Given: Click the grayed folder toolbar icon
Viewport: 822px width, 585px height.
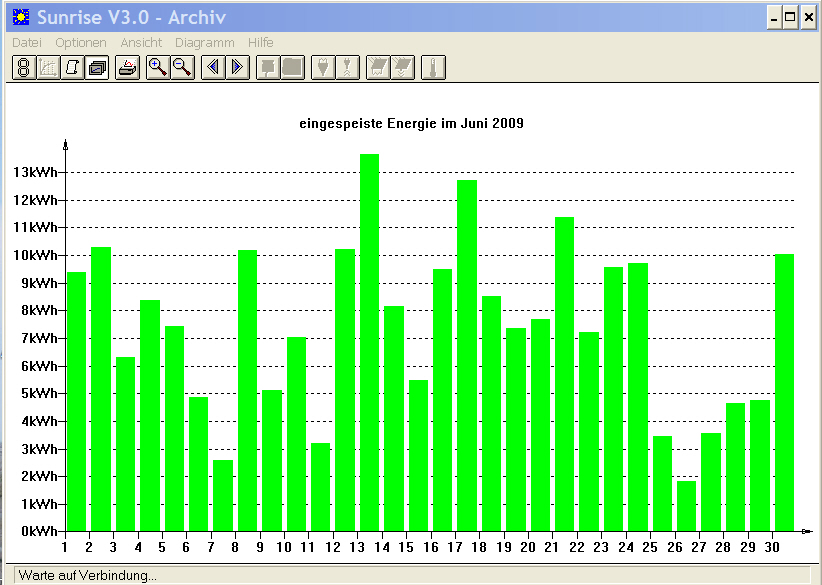Looking at the screenshot, I should pos(293,68).
